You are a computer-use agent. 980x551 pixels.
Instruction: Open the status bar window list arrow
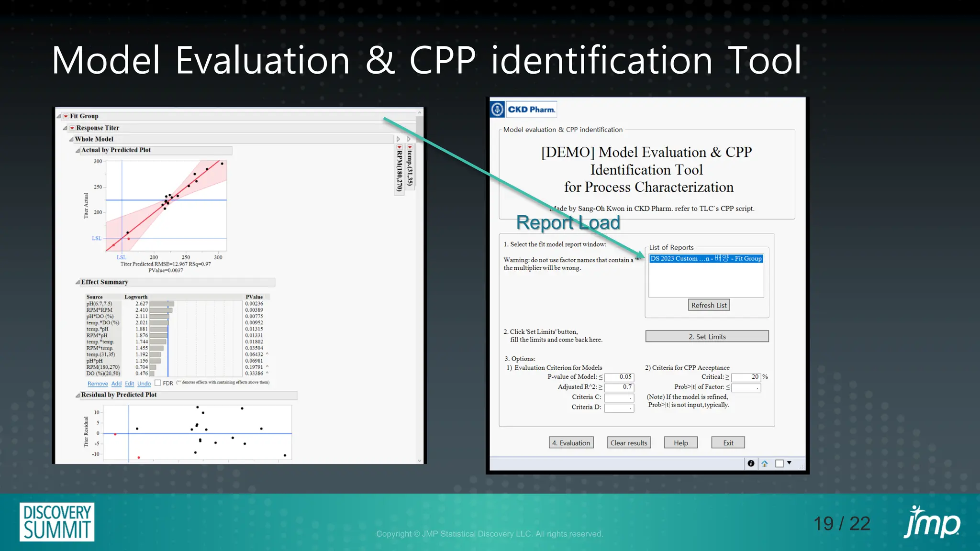coord(789,463)
